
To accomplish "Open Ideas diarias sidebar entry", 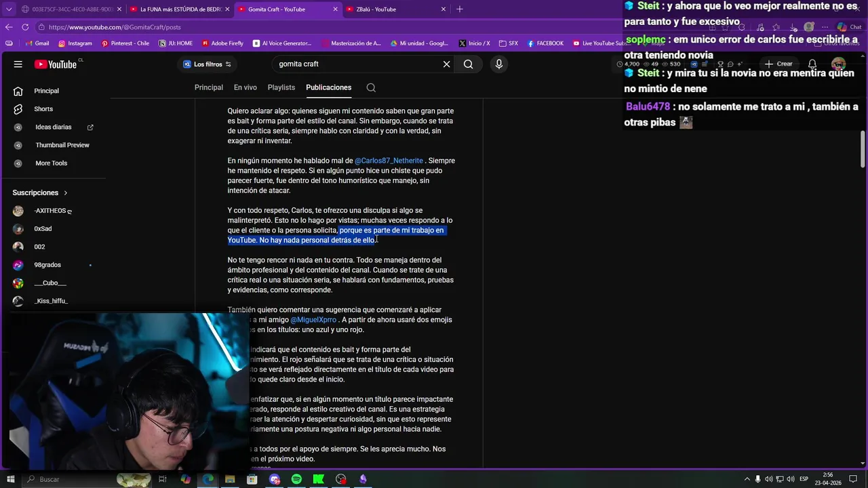I will coord(54,127).
